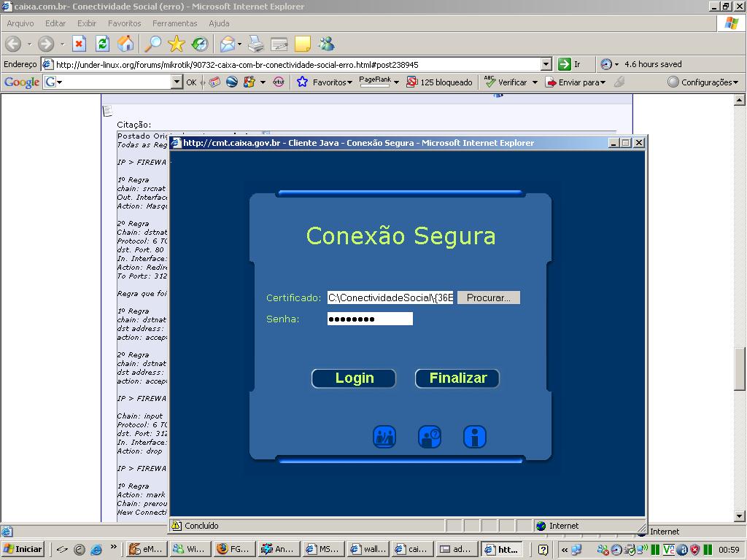This screenshot has width=747, height=560.
Task: Click the Edit page icon beside printer
Action: point(279,44)
